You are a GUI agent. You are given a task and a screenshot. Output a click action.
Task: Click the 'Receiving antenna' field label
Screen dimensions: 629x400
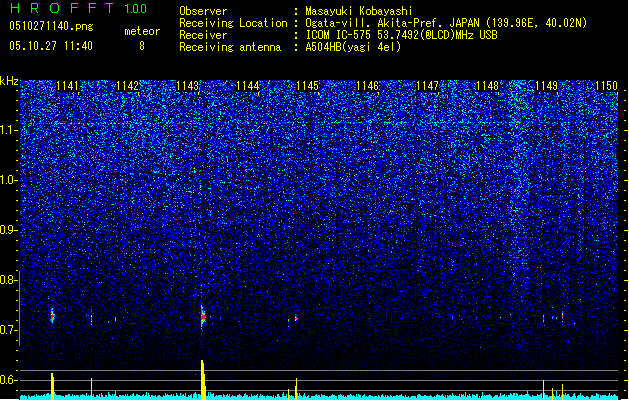click(230, 47)
